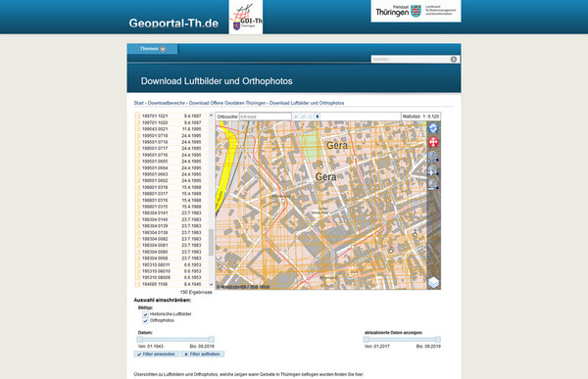Open the Themen dropdown menu
Screen dimensions: 588x379
[152, 49]
